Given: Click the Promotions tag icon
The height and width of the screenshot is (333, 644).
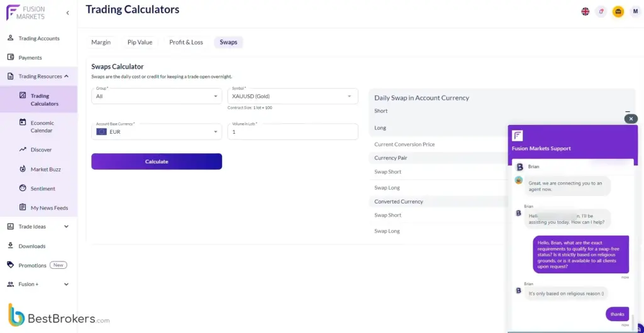Looking at the screenshot, I should pos(11,265).
